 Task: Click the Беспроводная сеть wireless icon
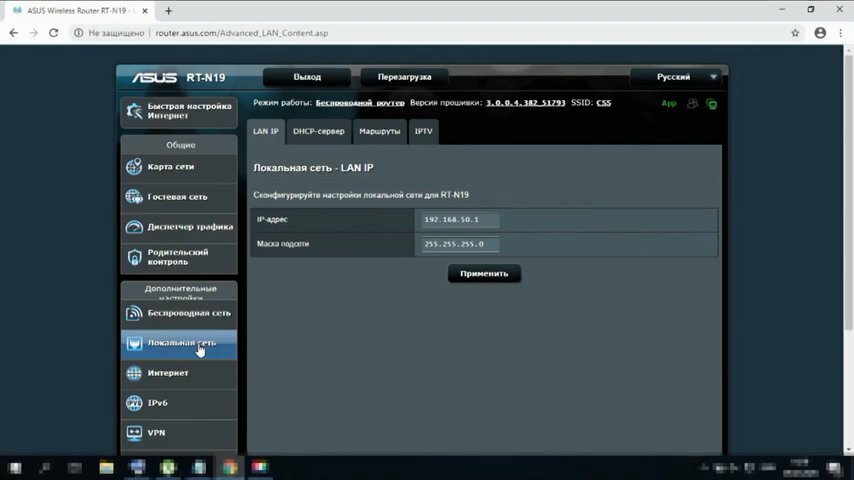pyautogui.click(x=134, y=313)
